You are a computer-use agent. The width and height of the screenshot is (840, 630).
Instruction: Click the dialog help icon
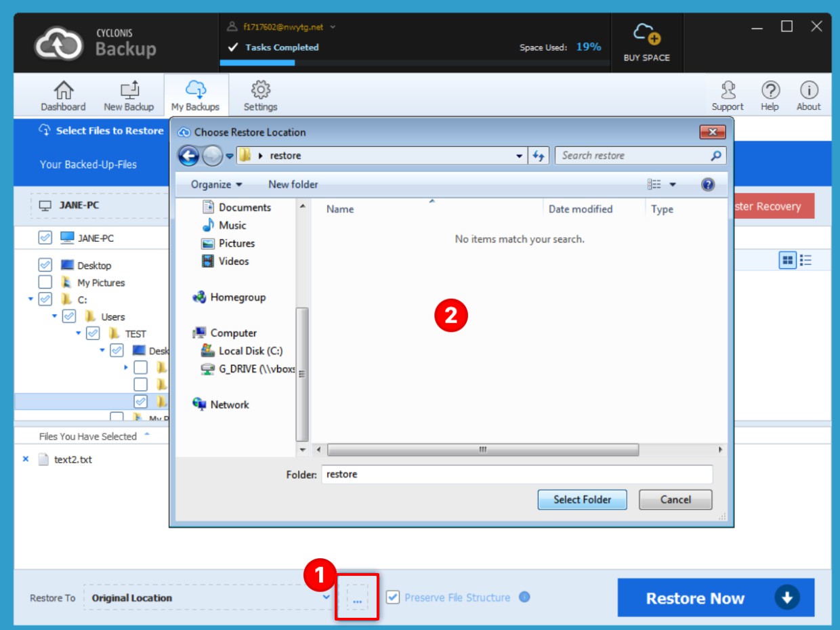708,184
